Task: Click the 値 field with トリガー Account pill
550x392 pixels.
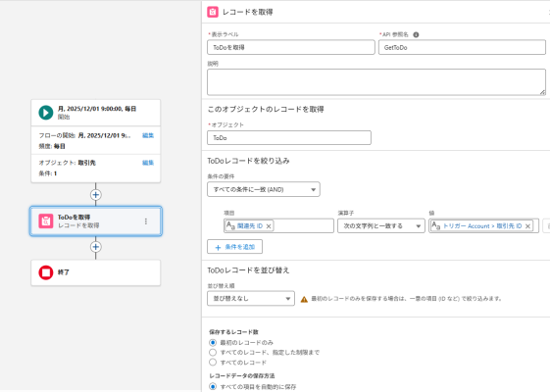Action: (x=483, y=226)
